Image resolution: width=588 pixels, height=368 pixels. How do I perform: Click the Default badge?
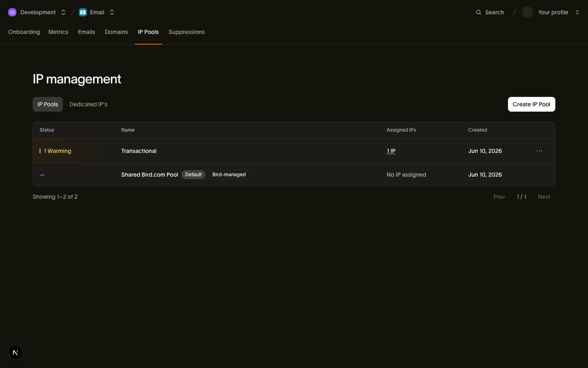(193, 175)
